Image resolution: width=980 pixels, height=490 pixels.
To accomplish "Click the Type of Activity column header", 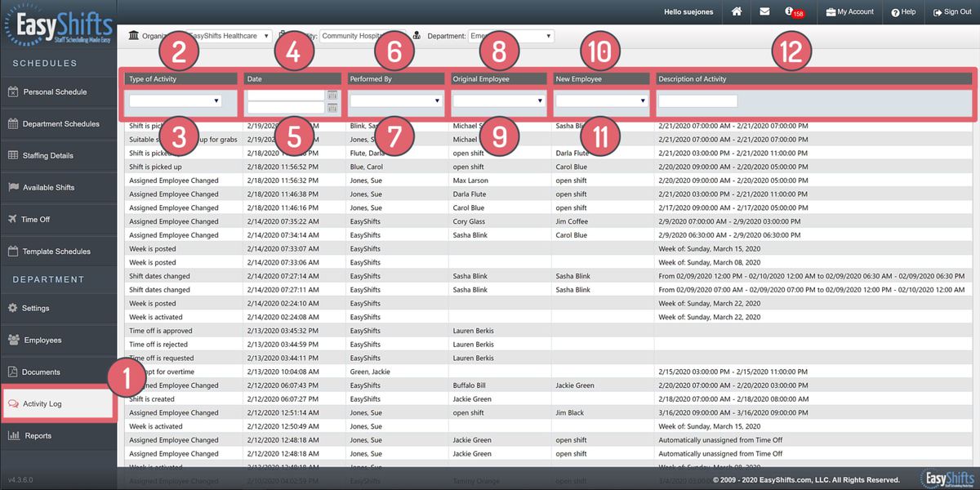I will pos(181,79).
